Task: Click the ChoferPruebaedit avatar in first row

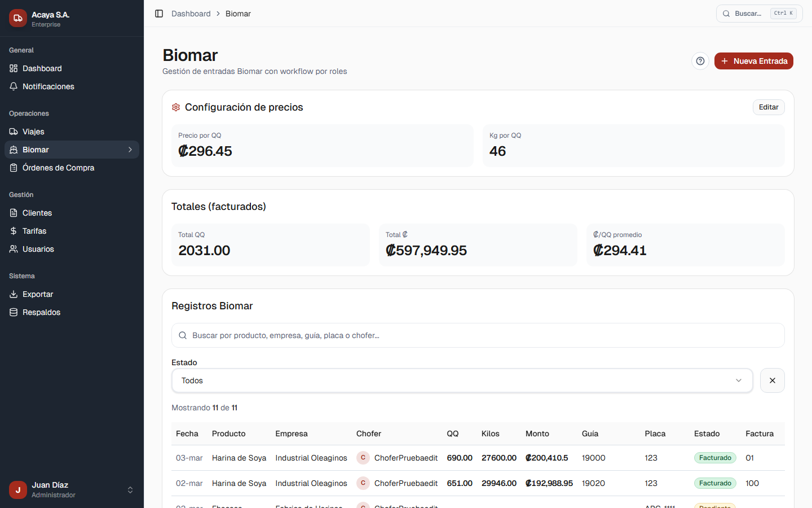Action: click(x=363, y=458)
